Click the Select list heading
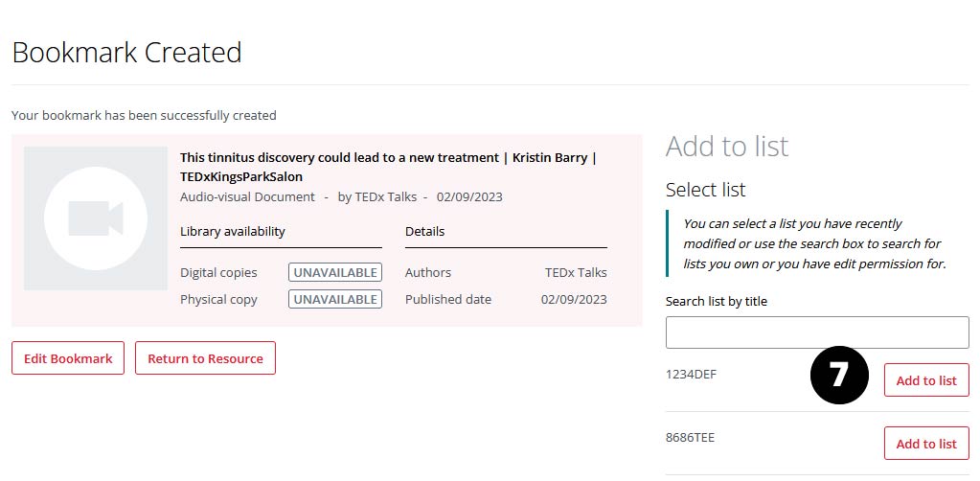This screenshot has width=980, height=481. pyautogui.click(x=705, y=190)
